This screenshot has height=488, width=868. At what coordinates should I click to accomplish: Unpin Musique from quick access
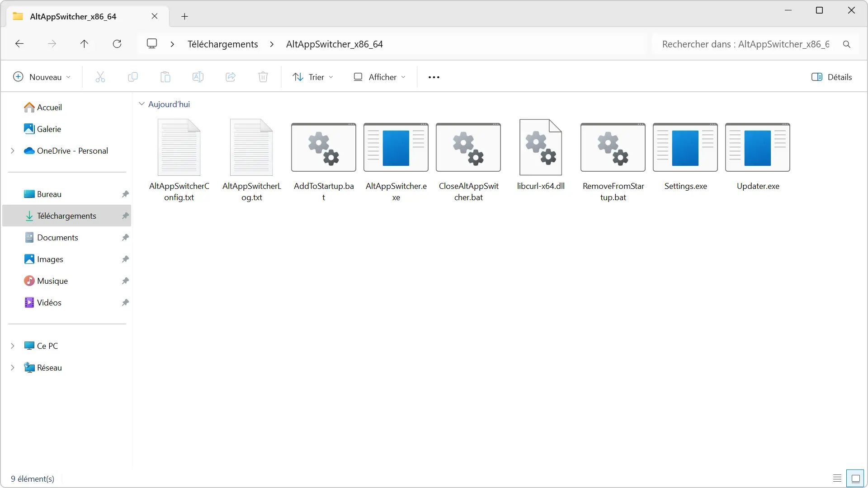[x=125, y=281]
